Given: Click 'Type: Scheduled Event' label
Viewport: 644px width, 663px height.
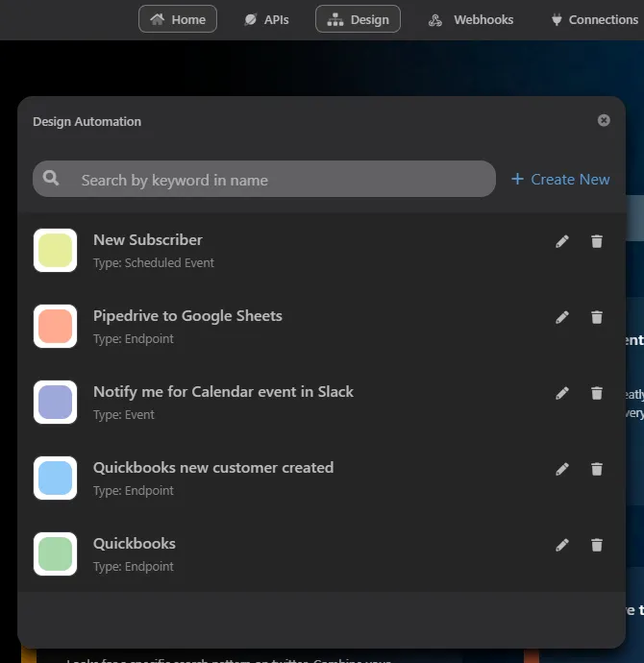Looking at the screenshot, I should tap(154, 263).
